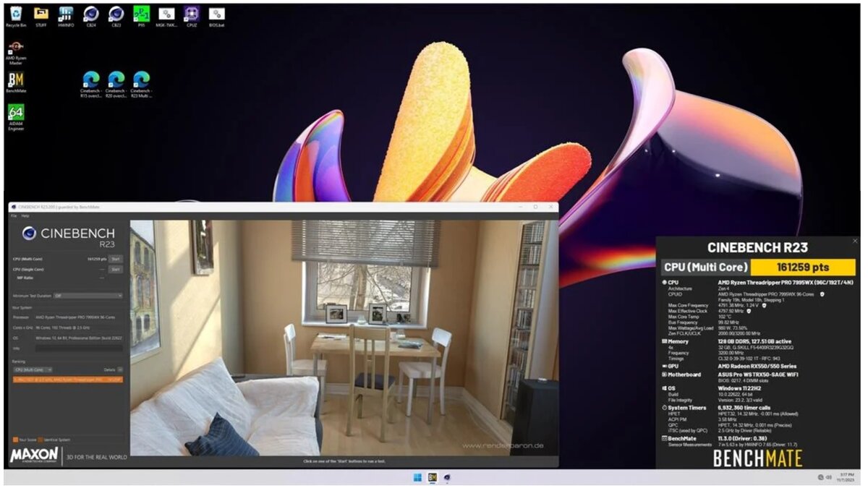Viewport: 868px width, 488px height.
Task: Open the Cinebench R23 Multi Edge shortcut
Action: [141, 84]
